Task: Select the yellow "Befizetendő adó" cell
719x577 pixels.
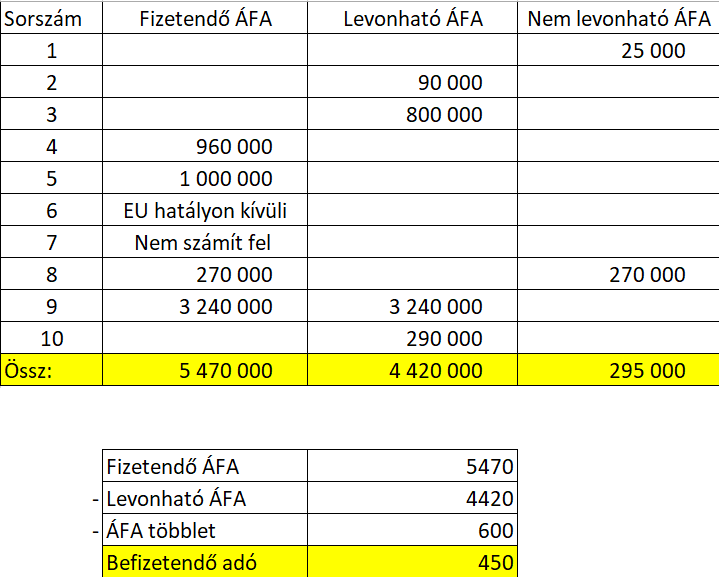Action: click(205, 563)
